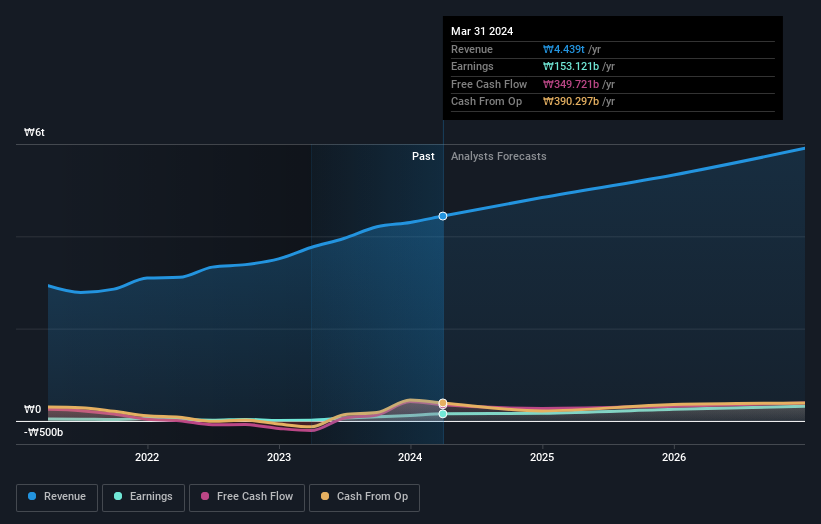Toggle the Cash From Op legend button
Screen dimensions: 821x524
click(x=364, y=497)
